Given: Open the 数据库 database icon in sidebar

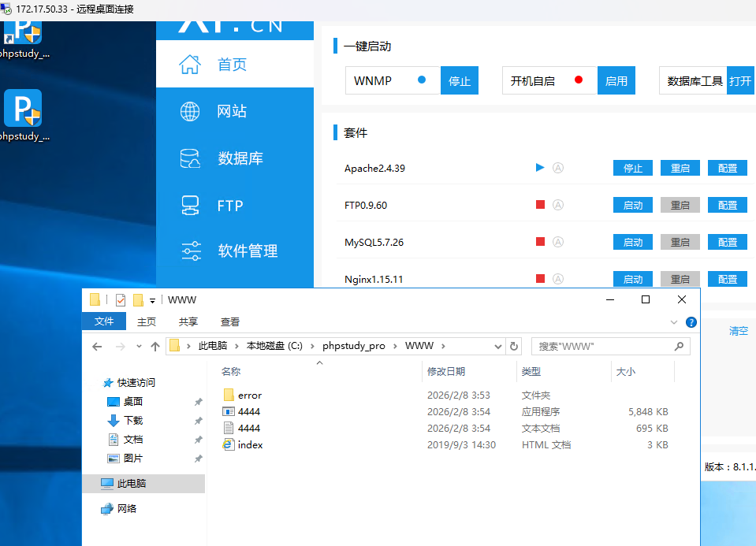Looking at the screenshot, I should (189, 158).
